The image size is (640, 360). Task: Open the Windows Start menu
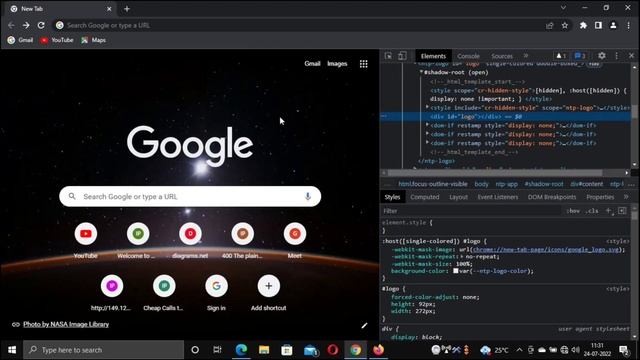pyautogui.click(x=12, y=350)
